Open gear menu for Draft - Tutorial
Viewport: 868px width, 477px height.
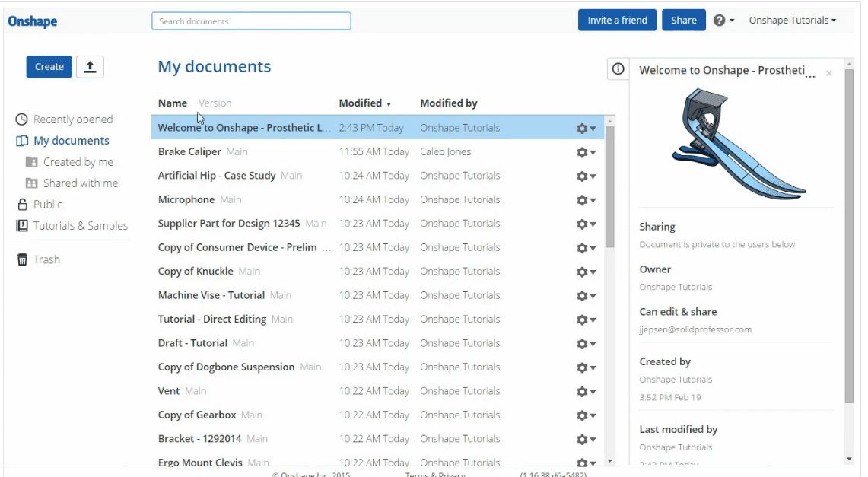coord(587,344)
